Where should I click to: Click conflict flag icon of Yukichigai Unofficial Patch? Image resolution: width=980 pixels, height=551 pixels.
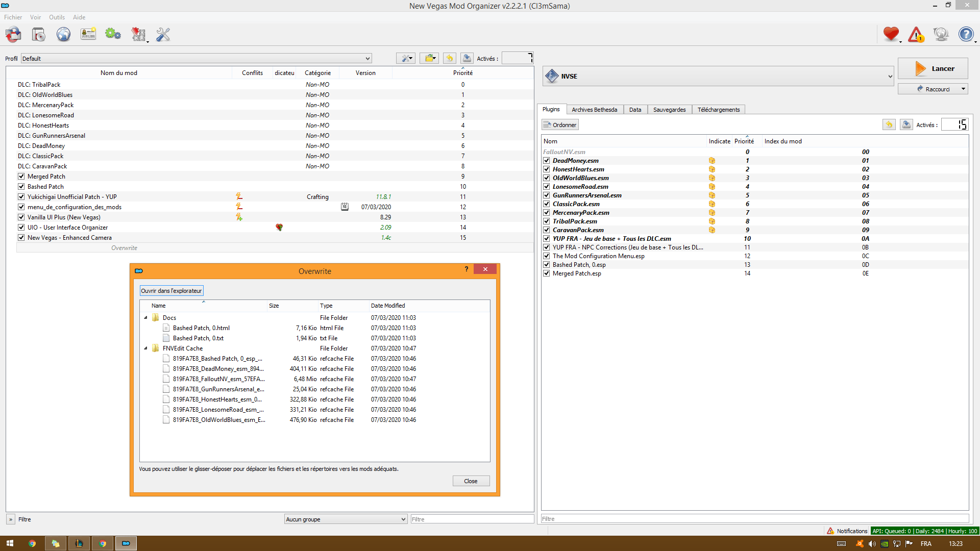[239, 196]
